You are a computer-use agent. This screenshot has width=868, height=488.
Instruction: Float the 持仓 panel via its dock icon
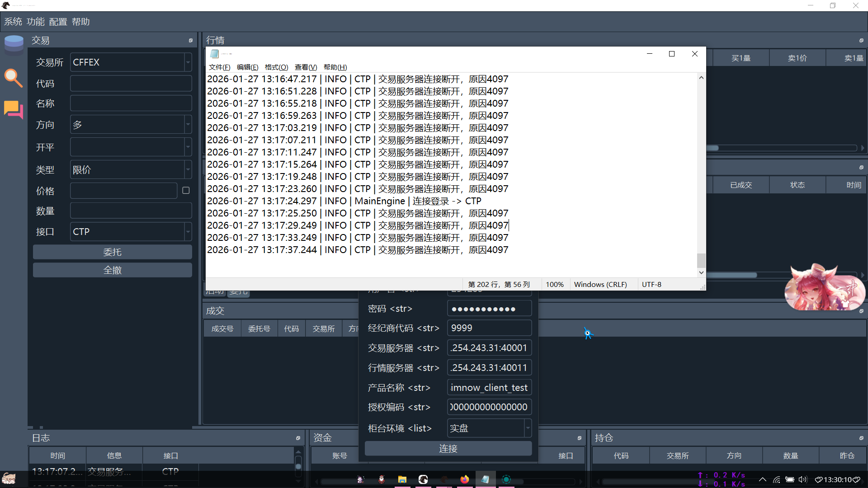[861, 438]
